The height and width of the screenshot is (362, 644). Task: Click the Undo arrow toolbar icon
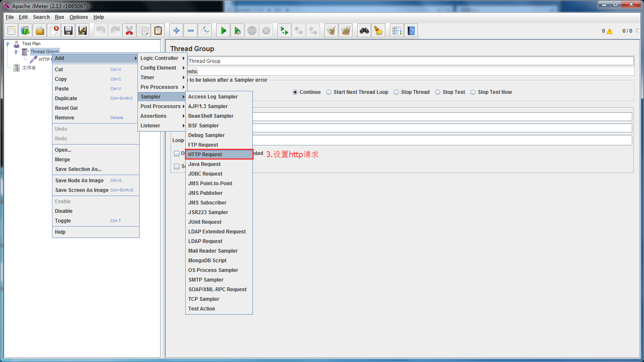pyautogui.click(x=101, y=31)
